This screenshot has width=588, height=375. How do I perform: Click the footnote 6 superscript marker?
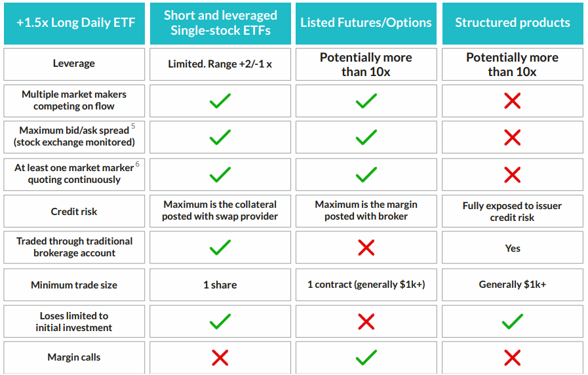click(x=137, y=164)
